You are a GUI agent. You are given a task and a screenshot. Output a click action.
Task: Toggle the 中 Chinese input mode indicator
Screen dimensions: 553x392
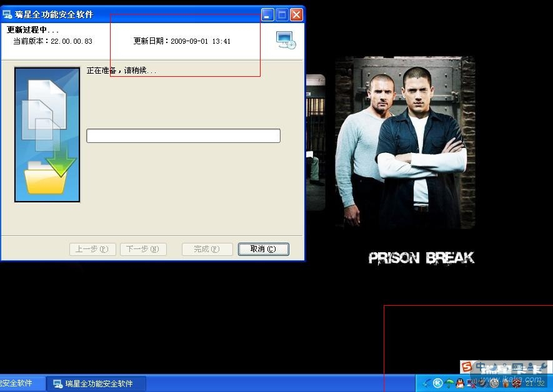481,366
